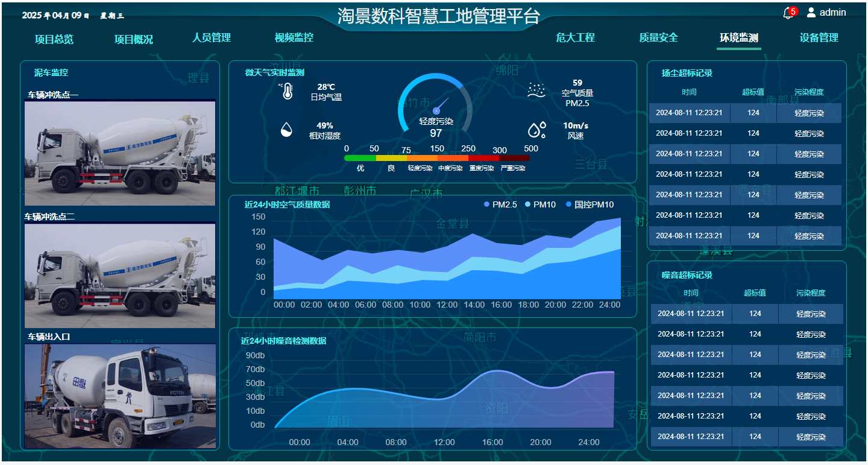This screenshot has height=465, width=868.
Task: Click 扬尘超标记录 panel title
Action: coord(687,73)
